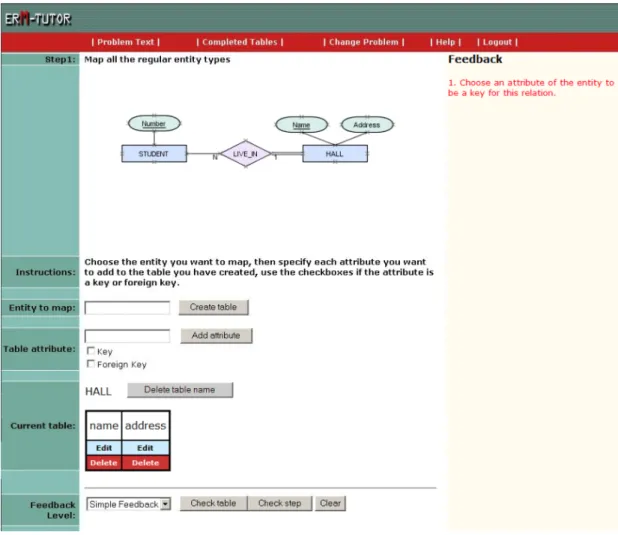Screen dimensions: 618x535
Task: Focus the Table attribute input field
Action: click(127, 336)
